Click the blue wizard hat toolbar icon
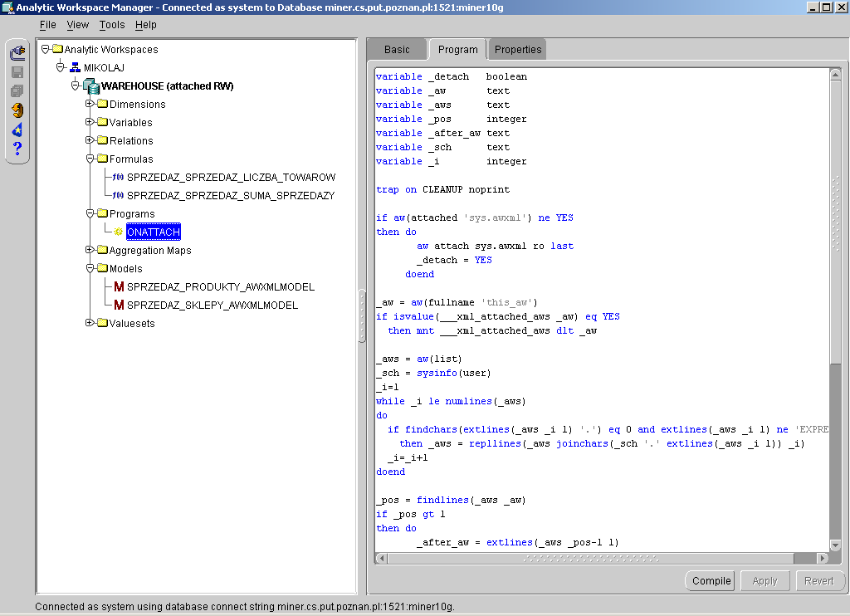The height and width of the screenshot is (616, 850). 17,130
